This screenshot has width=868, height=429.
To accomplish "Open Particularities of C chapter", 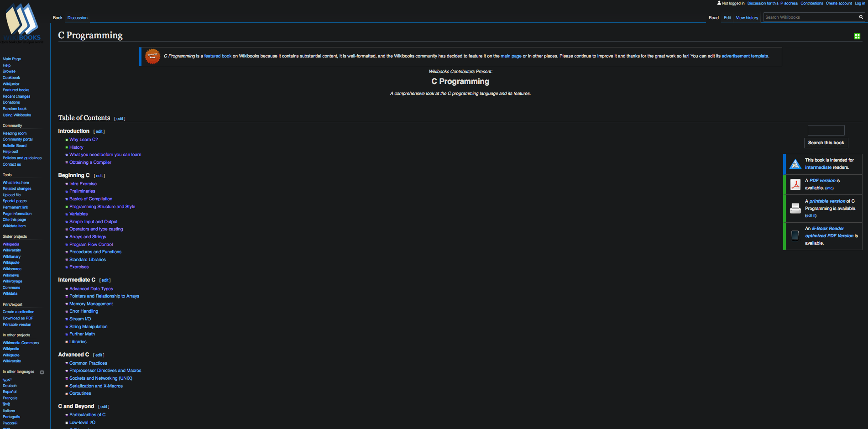I will tap(88, 415).
